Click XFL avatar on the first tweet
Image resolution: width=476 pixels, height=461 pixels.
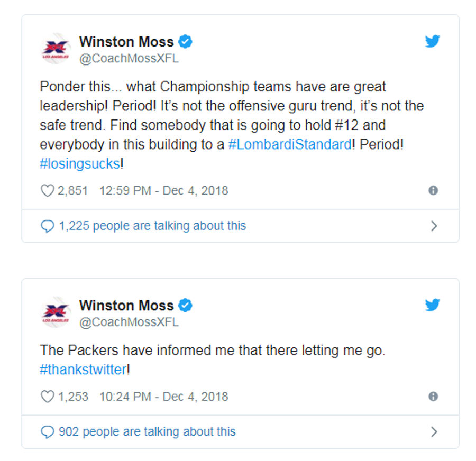click(x=56, y=49)
